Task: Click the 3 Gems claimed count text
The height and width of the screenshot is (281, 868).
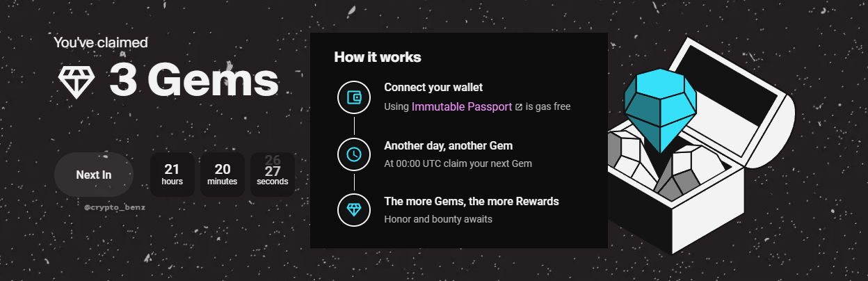Action: click(x=194, y=81)
